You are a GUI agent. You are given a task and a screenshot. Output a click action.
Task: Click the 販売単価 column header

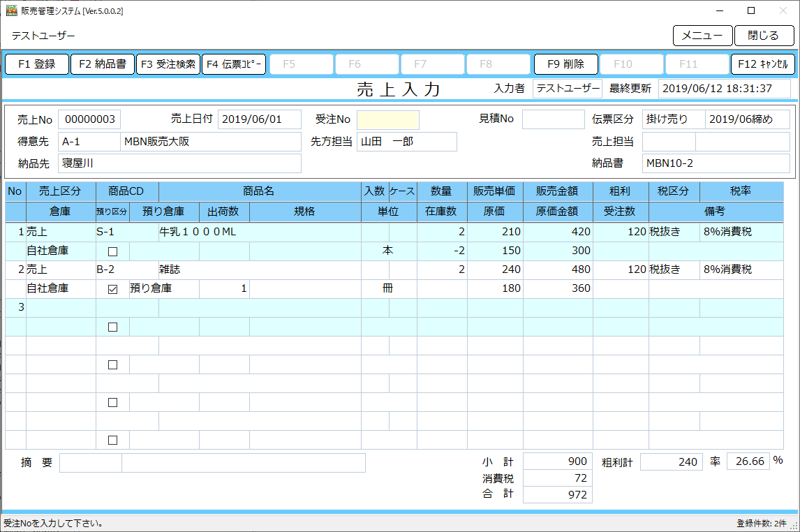tap(495, 192)
